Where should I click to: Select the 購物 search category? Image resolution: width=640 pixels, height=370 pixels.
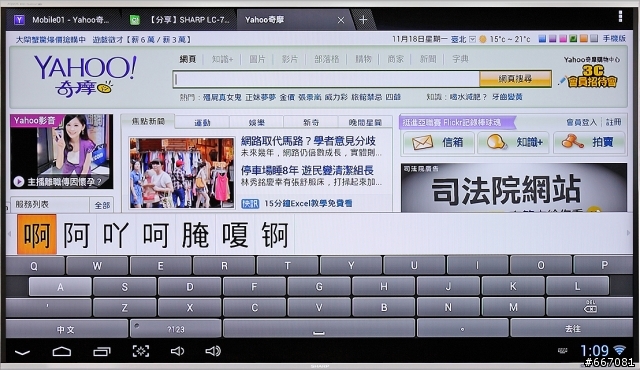coord(363,59)
